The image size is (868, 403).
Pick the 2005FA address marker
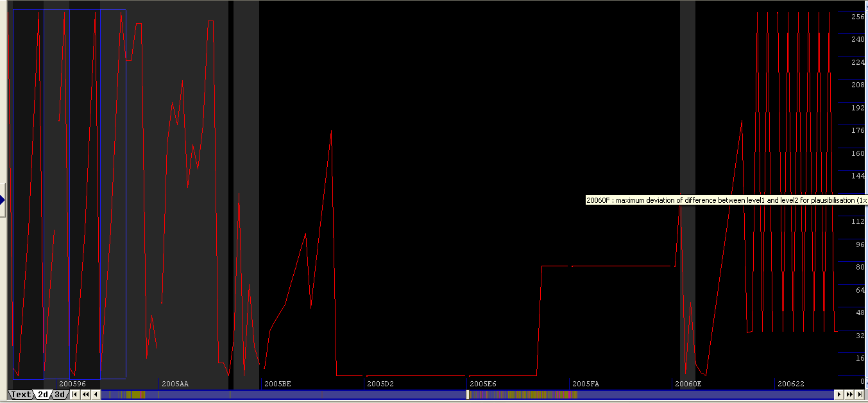585,384
